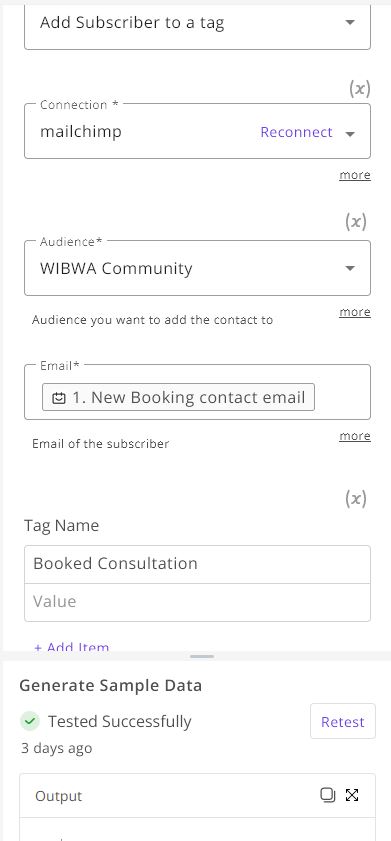The width and height of the screenshot is (391, 841).
Task: Click the Booked Consultation tag name field
Action: click(x=197, y=564)
